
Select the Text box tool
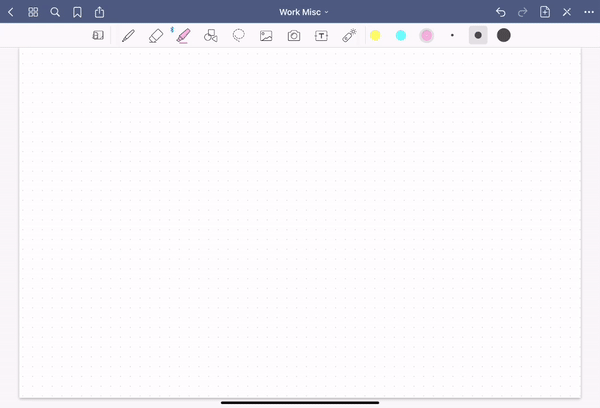pos(322,35)
